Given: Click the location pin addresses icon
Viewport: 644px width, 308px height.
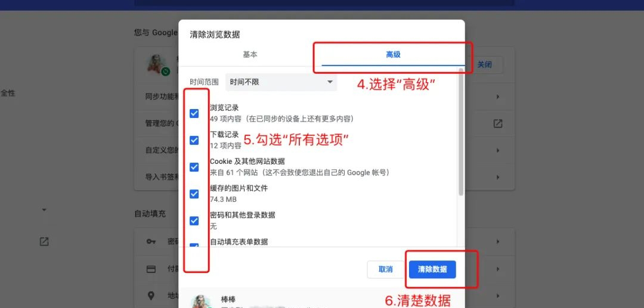Looking at the screenshot, I should pos(151,295).
